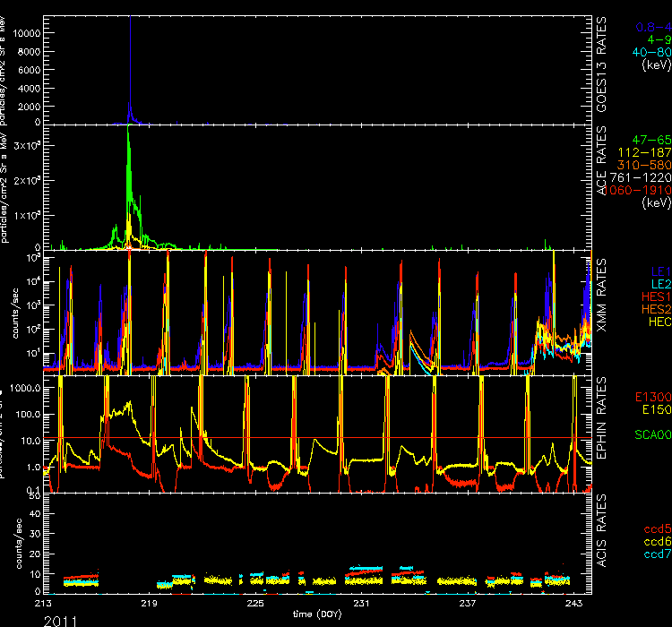Viewport: 672px width, 627px height.
Task: Click the red E1300 legend label
Action: click(650, 395)
